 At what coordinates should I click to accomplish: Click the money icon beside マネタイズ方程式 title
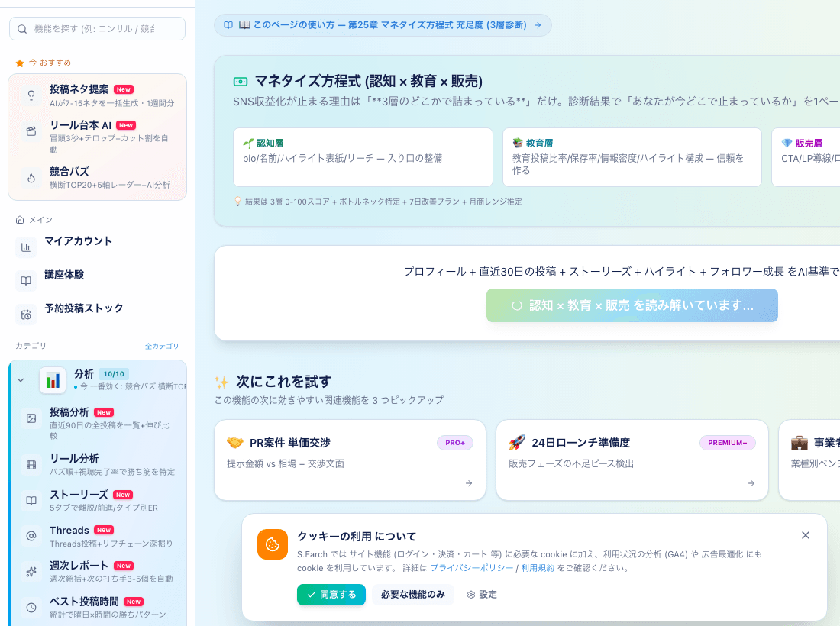click(x=241, y=82)
